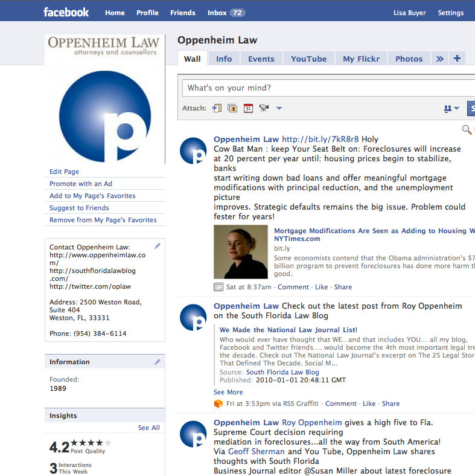This screenshot has width=475, height=476.
Task: Open the Wall tab
Action: pyautogui.click(x=193, y=59)
